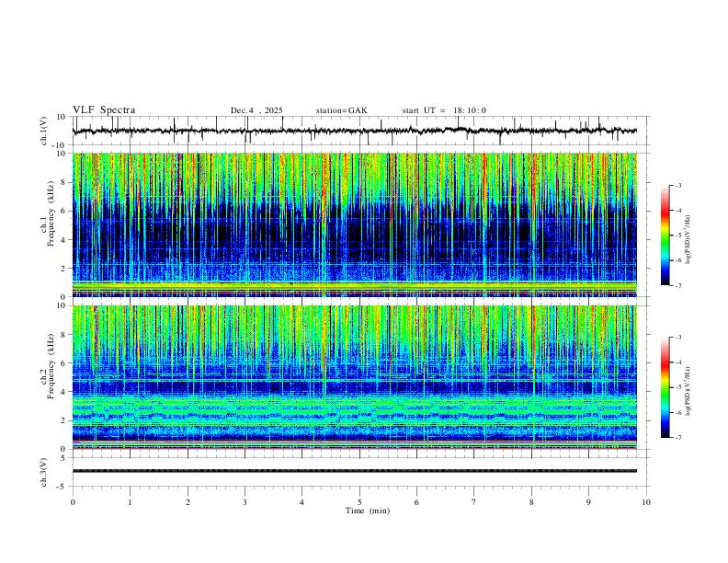Click the "VLF Spectra" title text
Viewport: 728px width, 563px height.
(104, 110)
